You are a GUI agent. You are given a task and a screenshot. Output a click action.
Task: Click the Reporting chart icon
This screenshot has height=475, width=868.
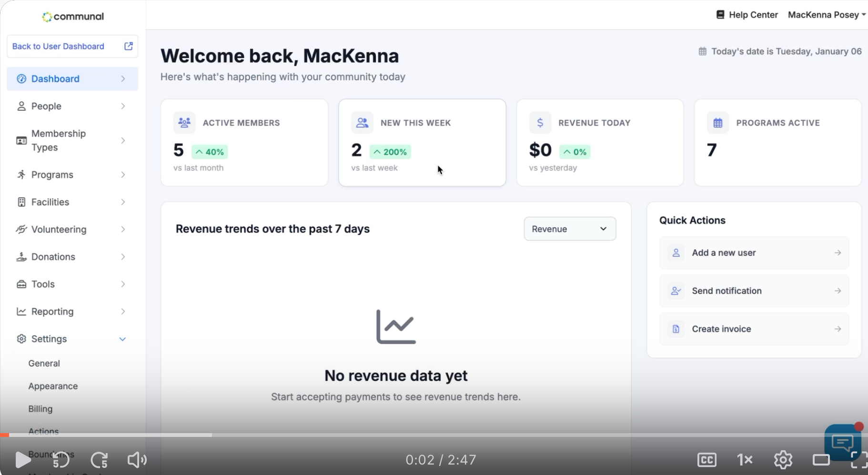[21, 311]
